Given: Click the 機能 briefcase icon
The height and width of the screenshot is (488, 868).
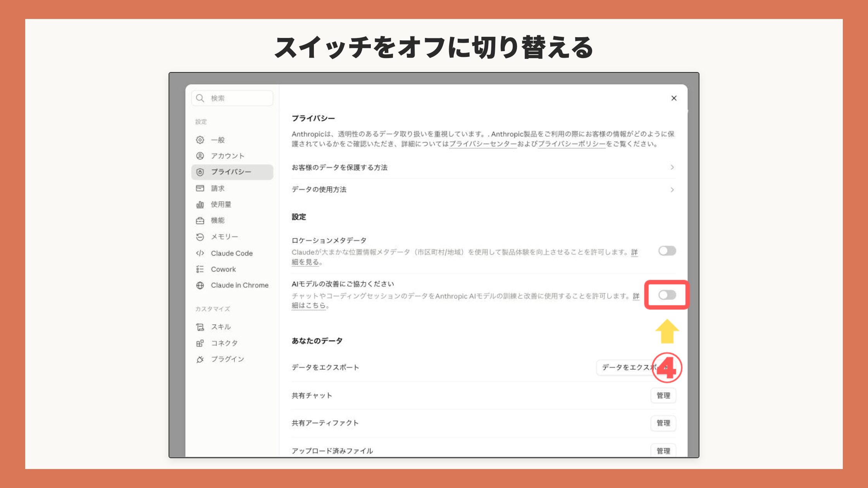Looking at the screenshot, I should tap(200, 221).
